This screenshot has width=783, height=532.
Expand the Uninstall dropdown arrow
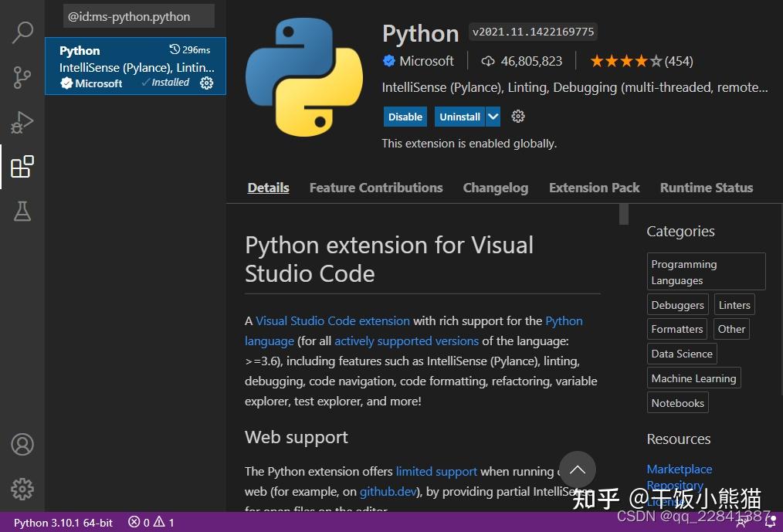(492, 116)
